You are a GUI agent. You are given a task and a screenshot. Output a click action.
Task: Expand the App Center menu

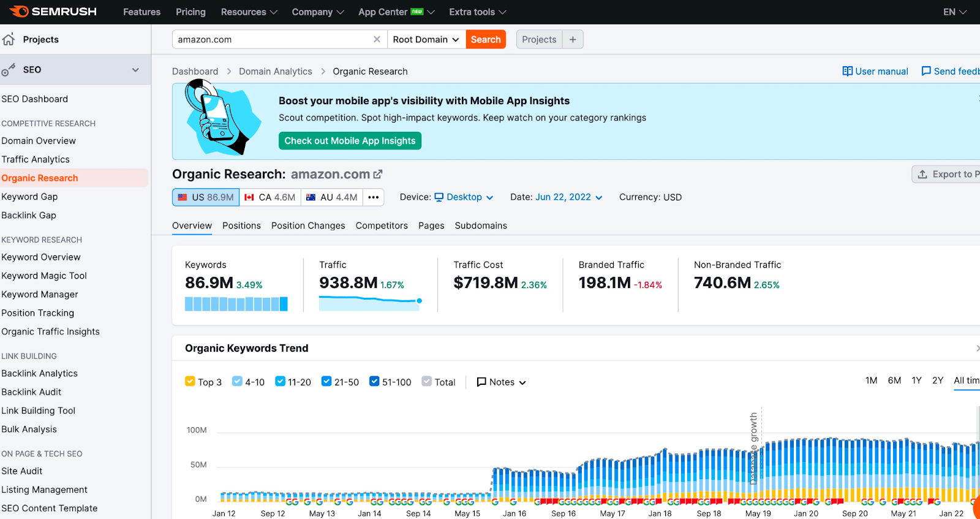(396, 12)
